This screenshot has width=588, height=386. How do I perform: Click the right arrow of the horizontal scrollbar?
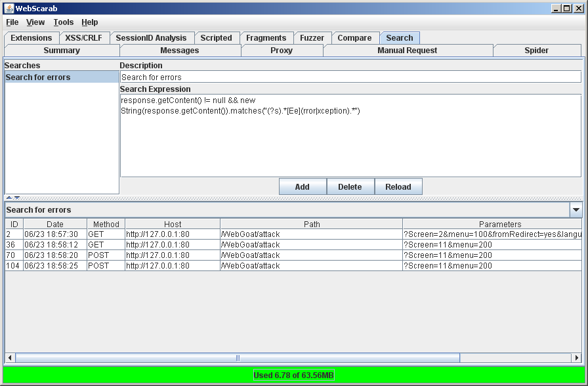(576, 358)
